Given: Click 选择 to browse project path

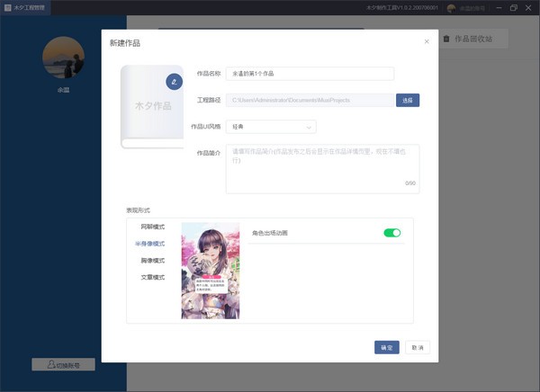Looking at the screenshot, I should click(x=407, y=100).
